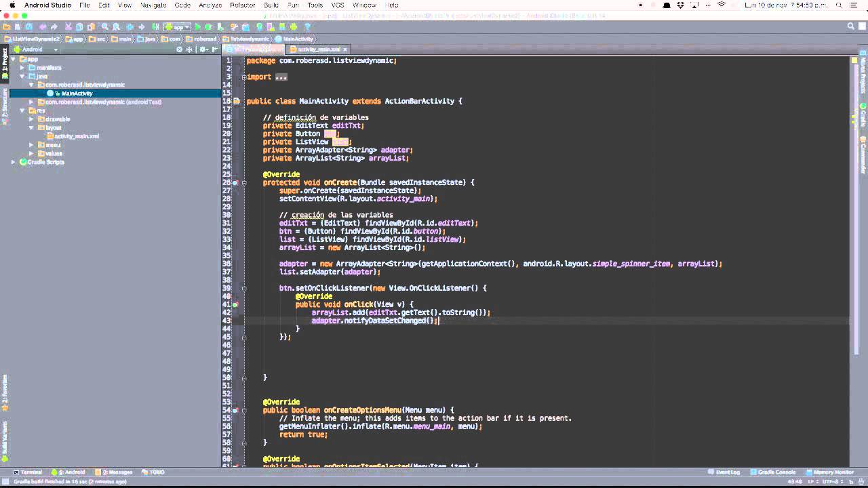This screenshot has height=488, width=868.
Task: Click the Make Project icon
Action: [x=155, y=27]
